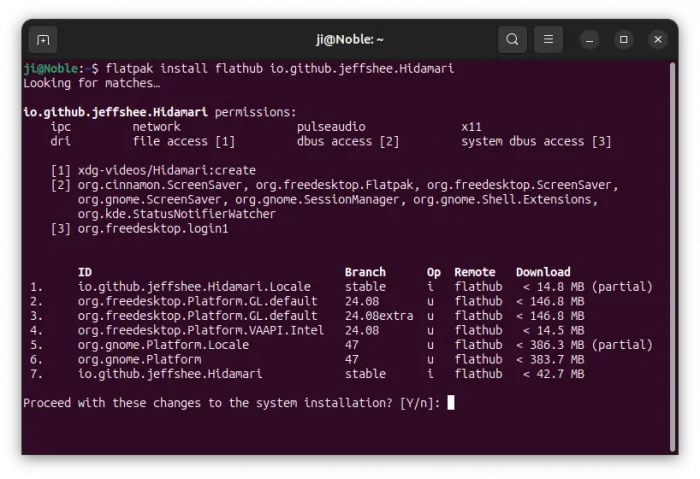Image resolution: width=700 pixels, height=479 pixels.
Task: Click the flatpak install command text
Action: click(x=279, y=68)
